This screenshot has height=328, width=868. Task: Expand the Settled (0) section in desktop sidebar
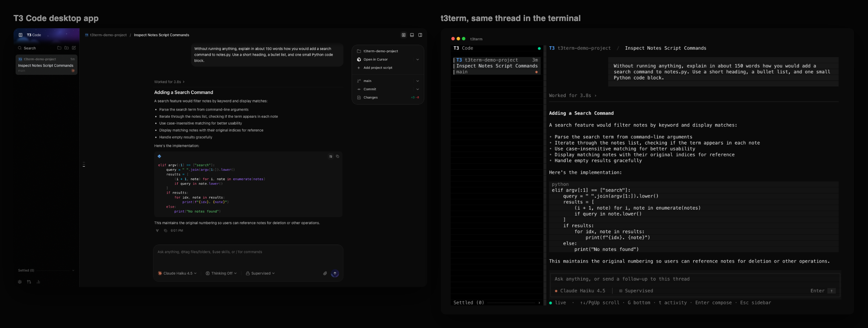coord(46,270)
